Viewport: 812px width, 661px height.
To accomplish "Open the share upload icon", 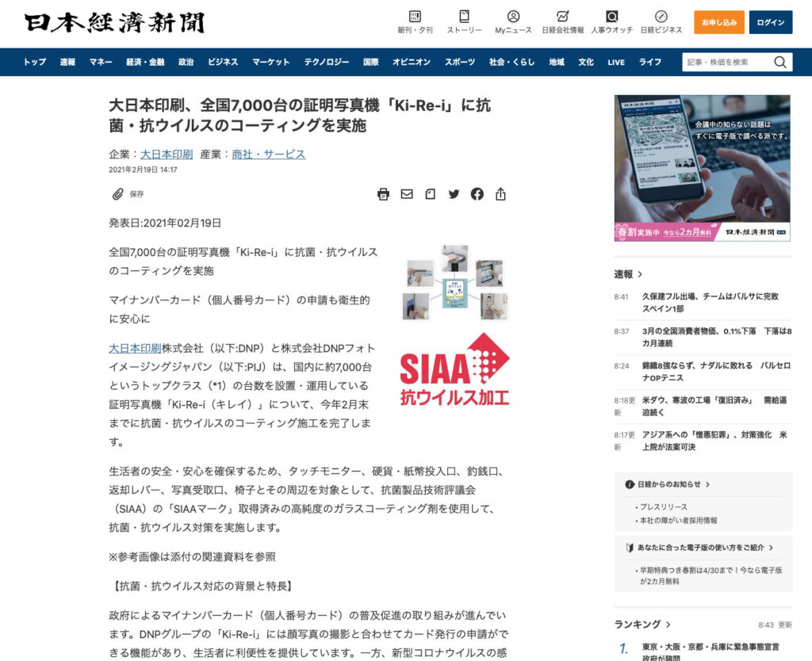I will pos(500,194).
